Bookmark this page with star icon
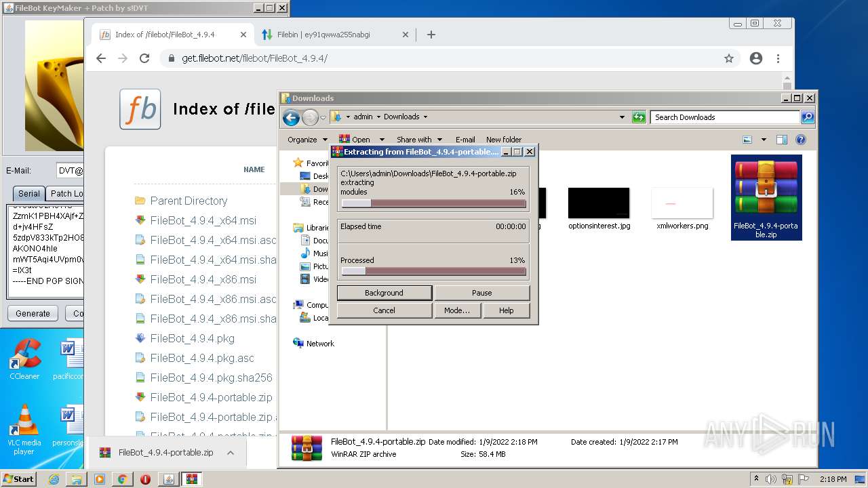Image resolution: width=868 pixels, height=488 pixels. click(x=729, y=58)
